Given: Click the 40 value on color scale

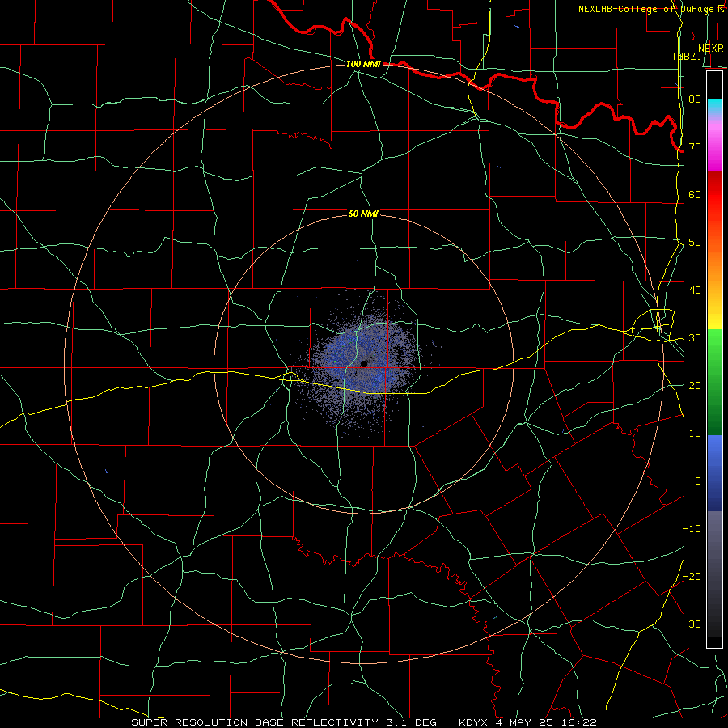Looking at the screenshot, I should pyautogui.click(x=695, y=290).
